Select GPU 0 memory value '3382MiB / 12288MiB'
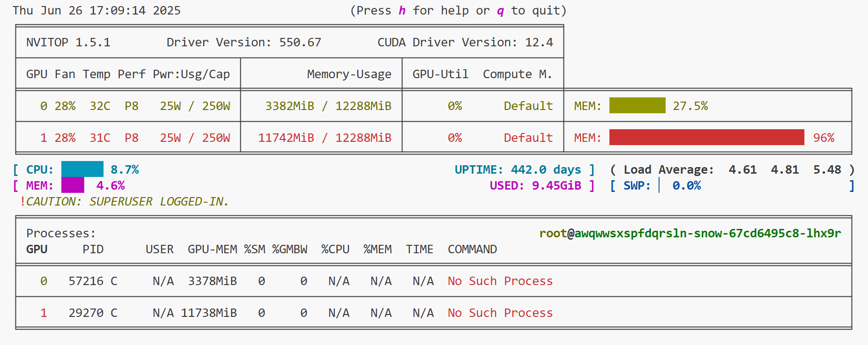868x345 pixels. 328,106
